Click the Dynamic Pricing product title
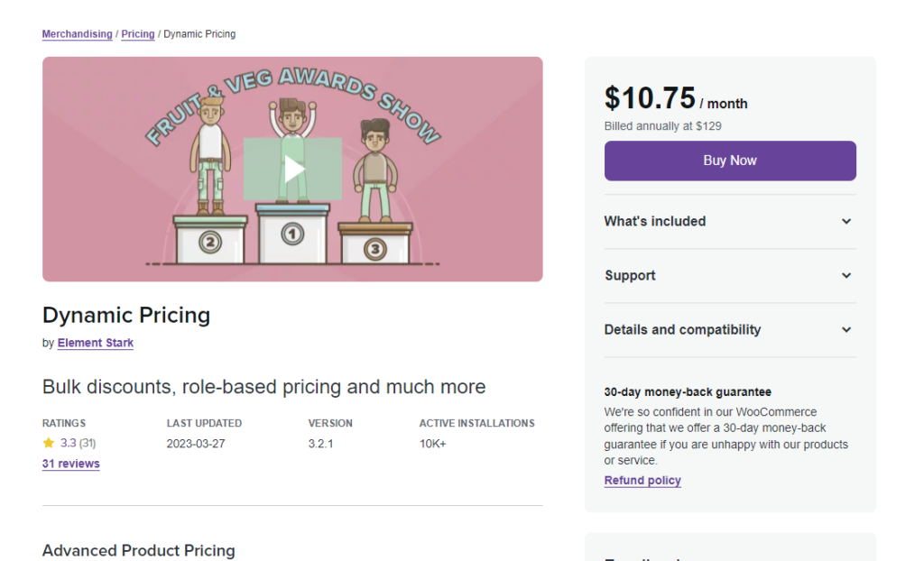The width and height of the screenshot is (924, 561). point(126,316)
